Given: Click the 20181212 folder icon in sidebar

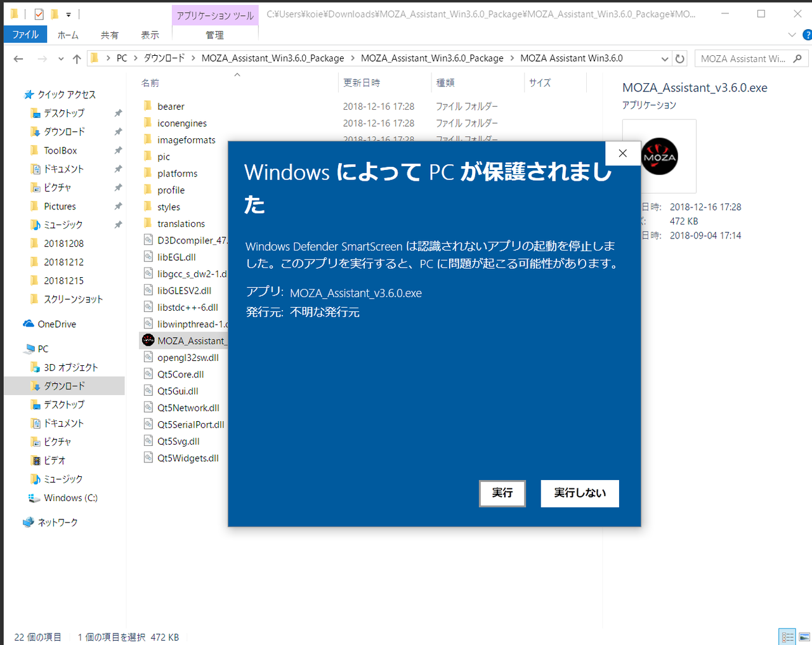Looking at the screenshot, I should coord(35,262).
